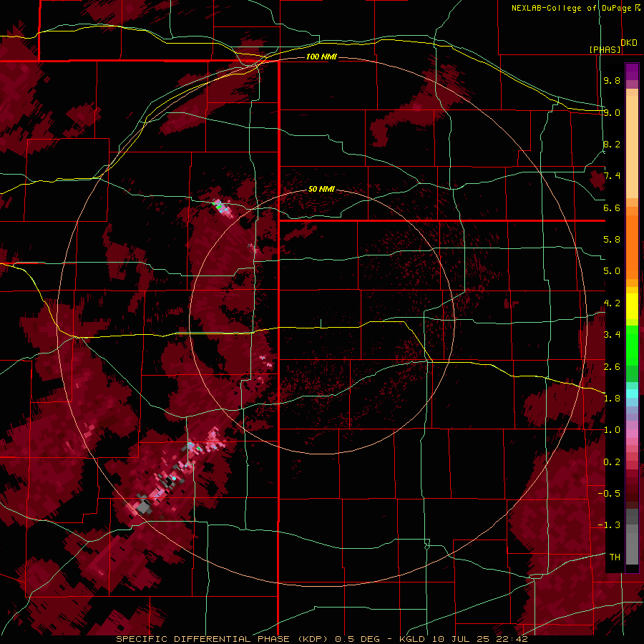Click the 9.8 value on the scale

click(x=612, y=81)
